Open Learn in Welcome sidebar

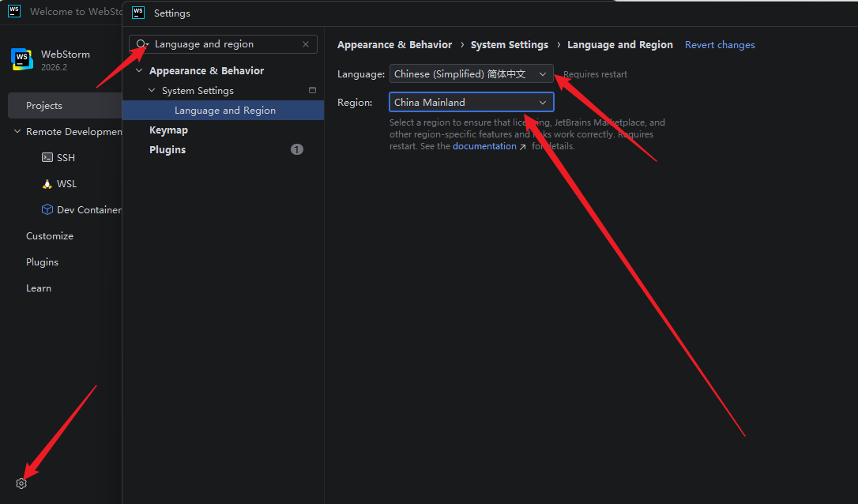pyautogui.click(x=39, y=288)
